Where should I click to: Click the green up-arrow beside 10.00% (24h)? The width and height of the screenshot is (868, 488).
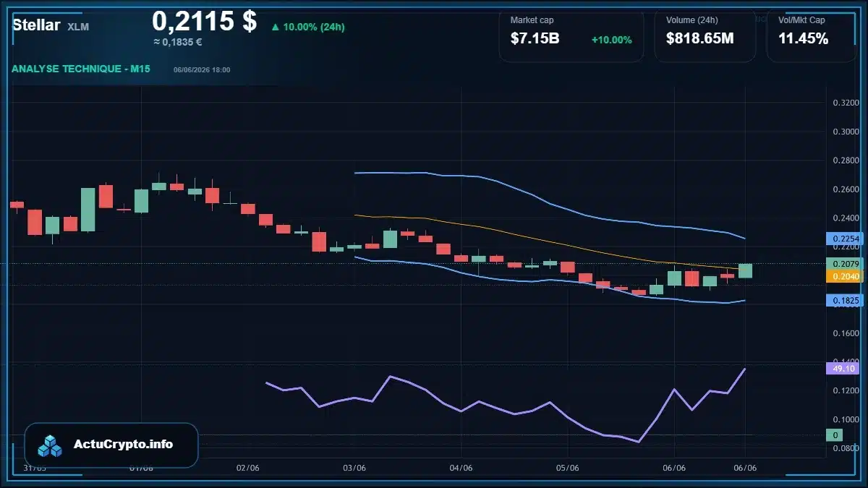pos(275,27)
